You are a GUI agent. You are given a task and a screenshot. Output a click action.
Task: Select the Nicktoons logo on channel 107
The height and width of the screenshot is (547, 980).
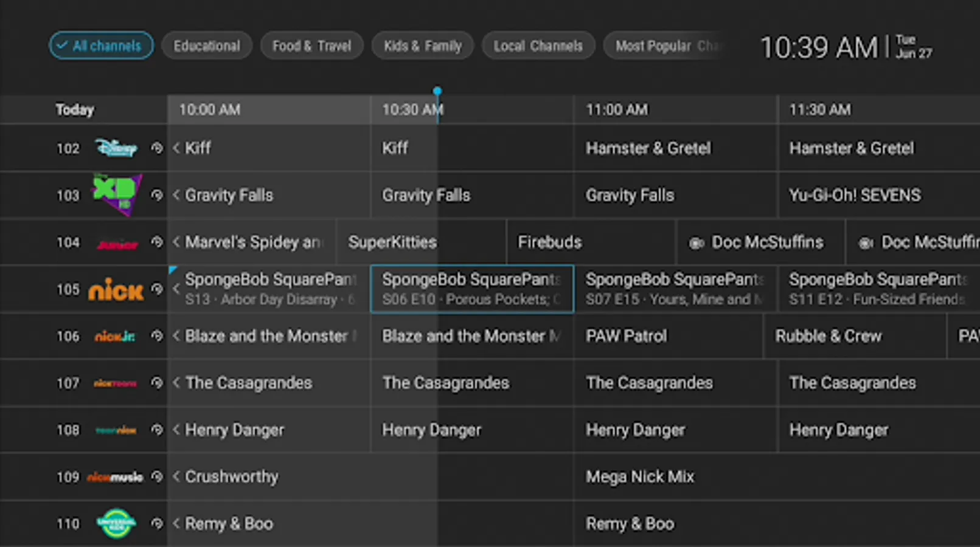115,384
